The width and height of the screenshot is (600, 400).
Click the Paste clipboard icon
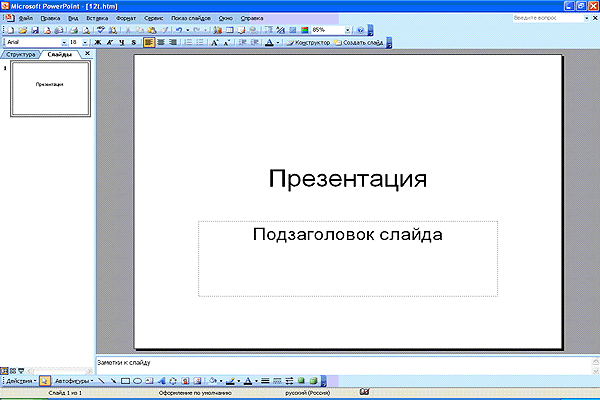pos(152,30)
